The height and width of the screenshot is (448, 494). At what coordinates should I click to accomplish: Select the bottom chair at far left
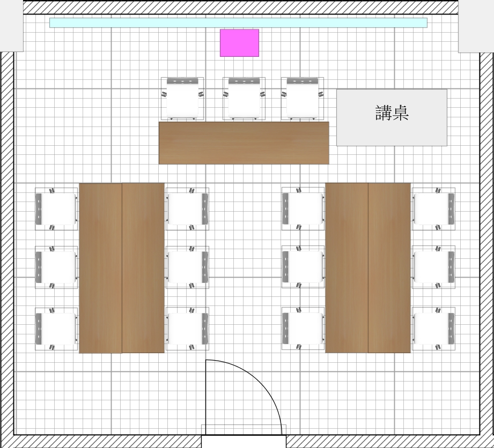click(56, 328)
